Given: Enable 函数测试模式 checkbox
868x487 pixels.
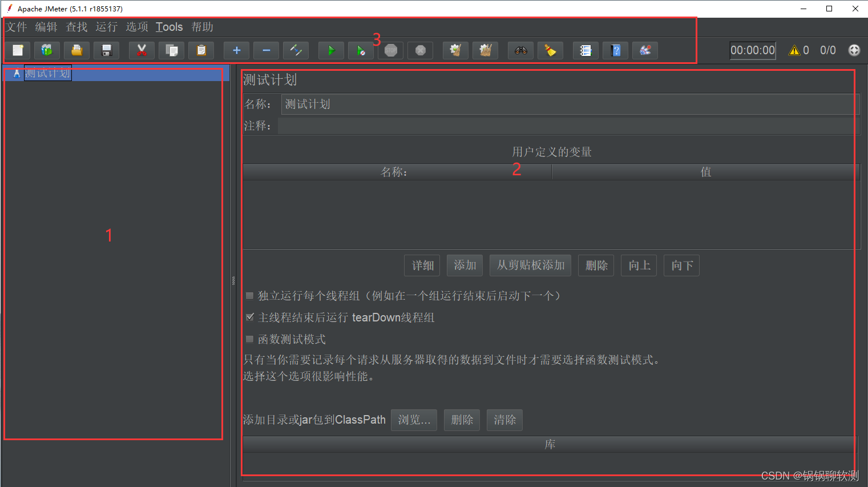Looking at the screenshot, I should click(x=249, y=339).
